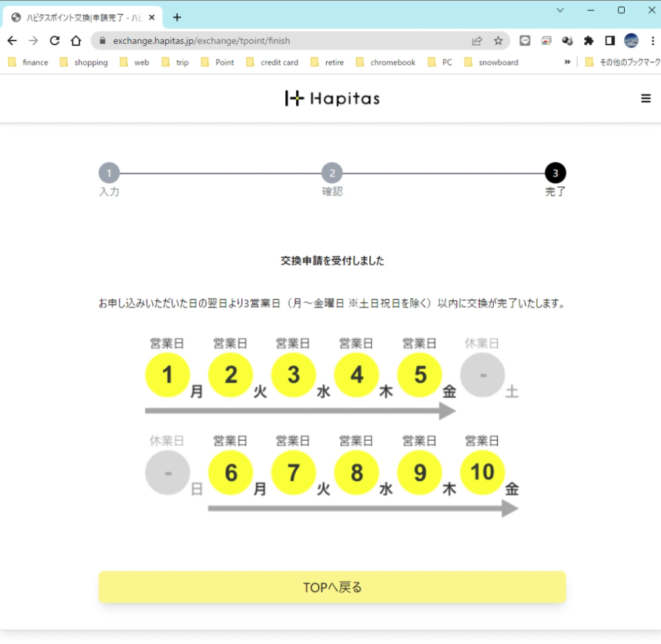This screenshot has height=644, width=661.
Task: Open the credit card bookmark folder
Action: tap(272, 63)
